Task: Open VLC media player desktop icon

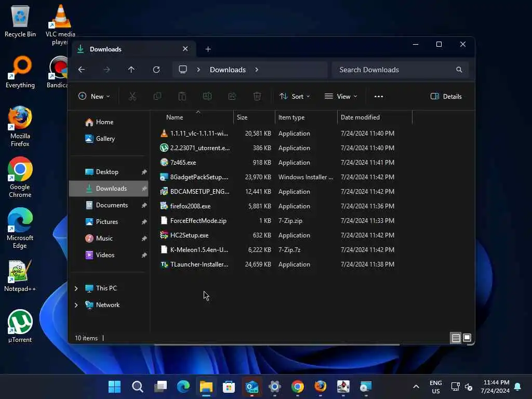Action: tap(60, 25)
